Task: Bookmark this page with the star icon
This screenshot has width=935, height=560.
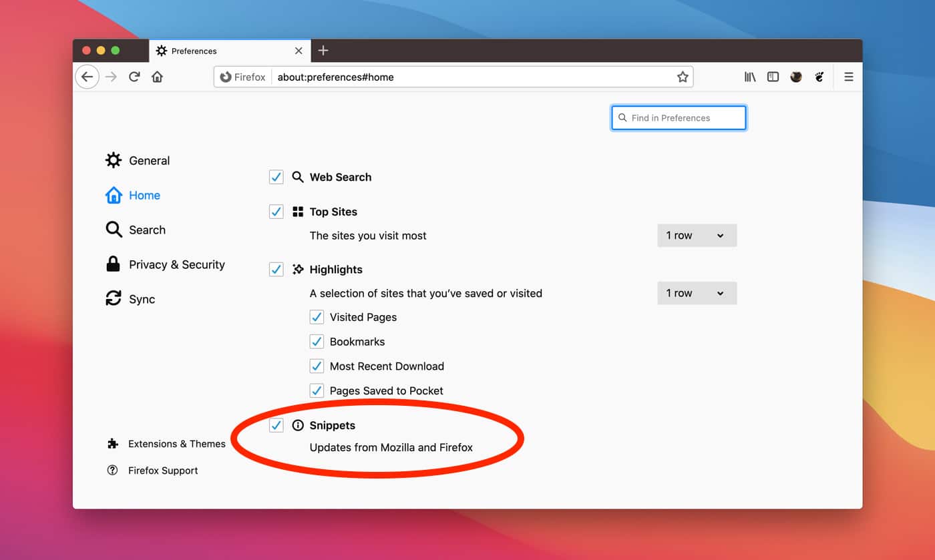Action: click(683, 77)
